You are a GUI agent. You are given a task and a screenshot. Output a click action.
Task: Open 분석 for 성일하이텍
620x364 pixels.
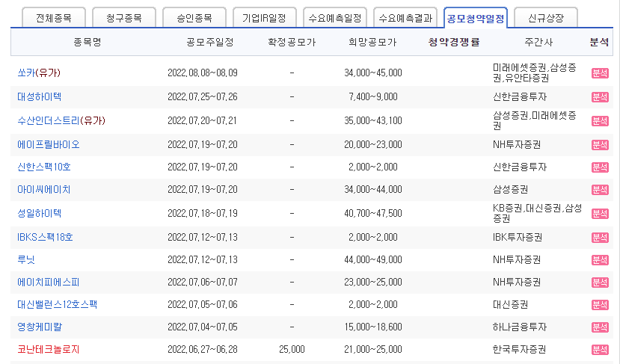[x=600, y=214]
